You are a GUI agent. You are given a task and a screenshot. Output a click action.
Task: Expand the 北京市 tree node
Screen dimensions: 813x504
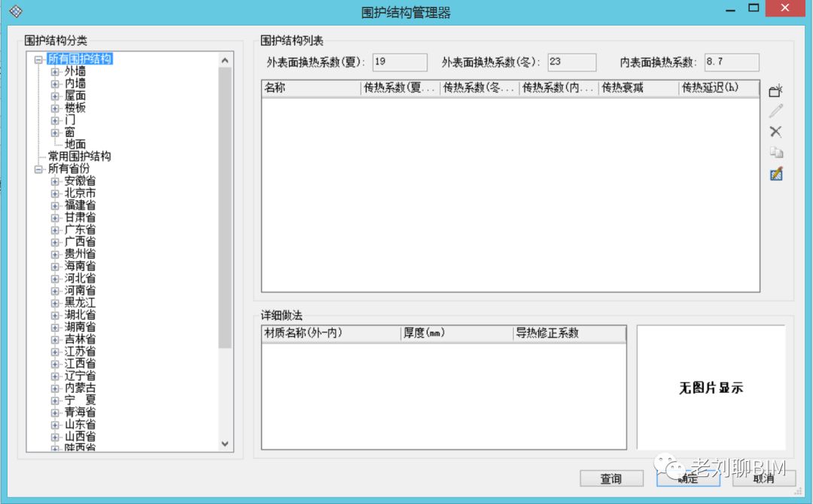tap(55, 193)
